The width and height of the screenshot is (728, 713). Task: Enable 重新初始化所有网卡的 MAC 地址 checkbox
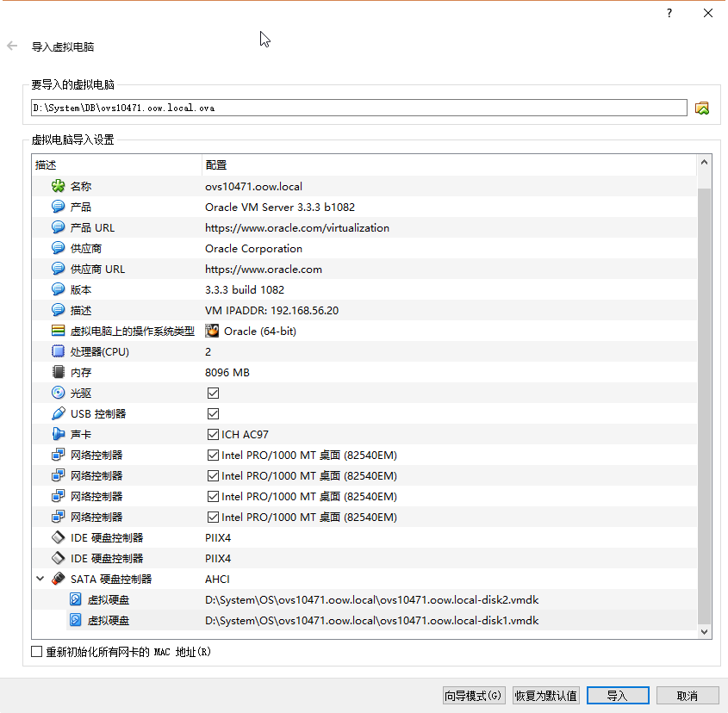point(37,652)
